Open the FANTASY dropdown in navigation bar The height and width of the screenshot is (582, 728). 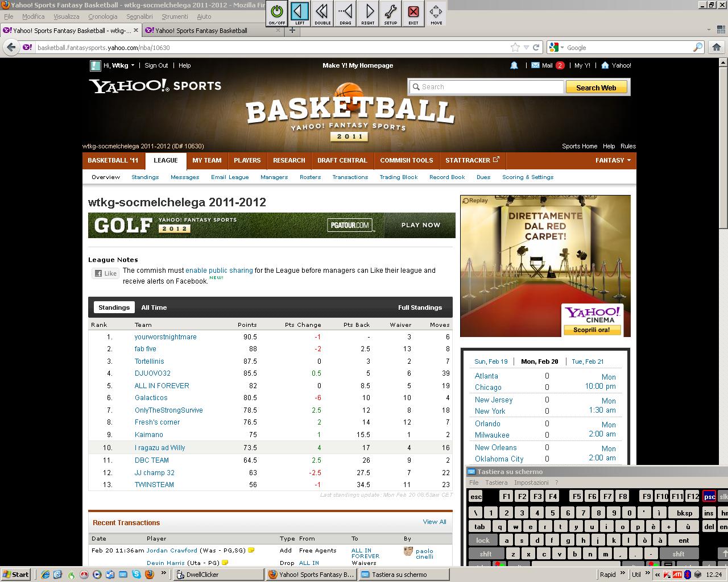coord(613,160)
